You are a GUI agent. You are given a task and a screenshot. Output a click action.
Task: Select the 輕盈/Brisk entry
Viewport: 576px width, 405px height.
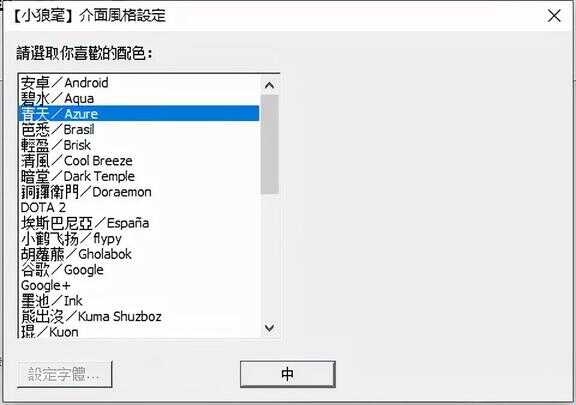(139, 145)
